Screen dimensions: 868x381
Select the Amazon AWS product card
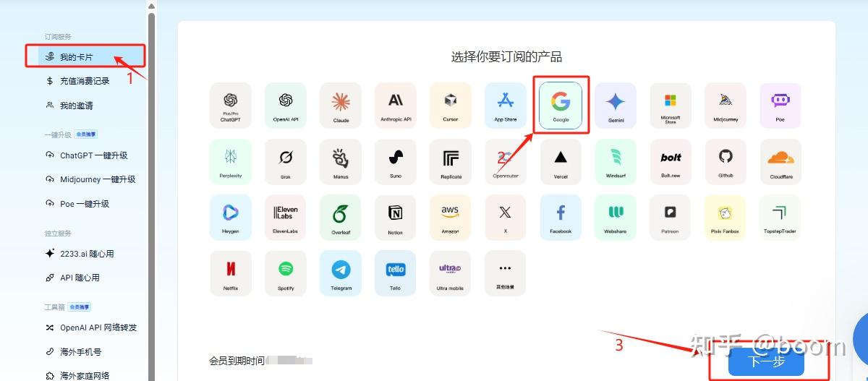pyautogui.click(x=451, y=218)
